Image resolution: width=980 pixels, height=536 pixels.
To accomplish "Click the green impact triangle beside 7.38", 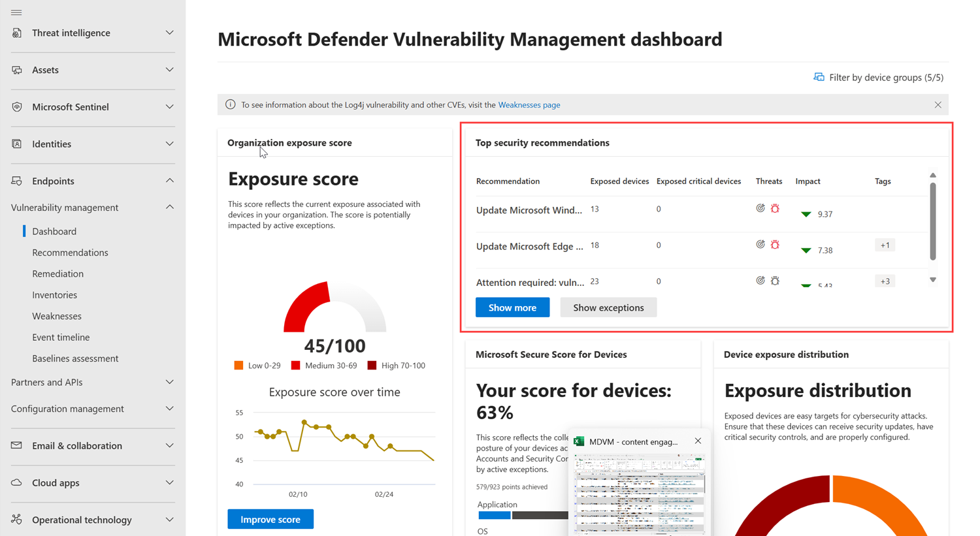I will [806, 250].
